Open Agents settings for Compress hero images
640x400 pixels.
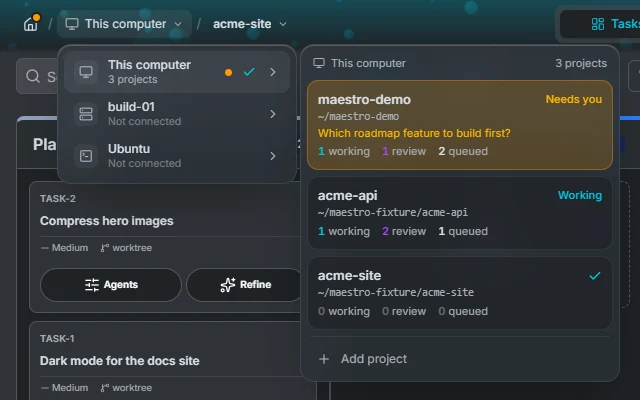111,284
